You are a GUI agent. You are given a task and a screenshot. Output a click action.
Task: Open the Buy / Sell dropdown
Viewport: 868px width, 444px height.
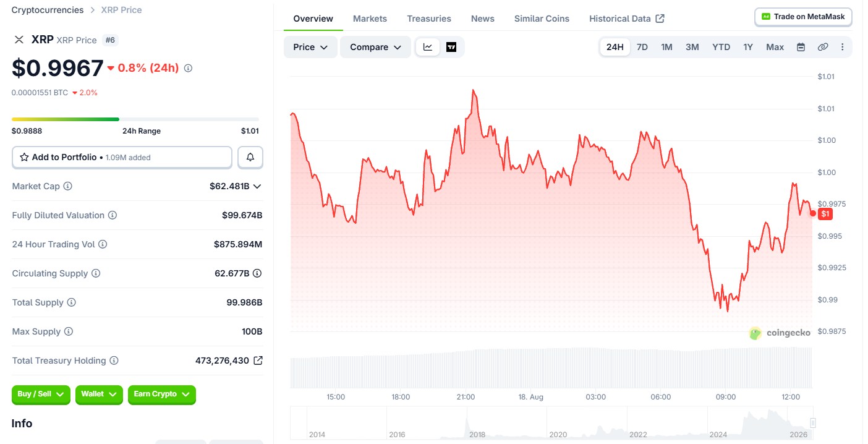click(41, 395)
